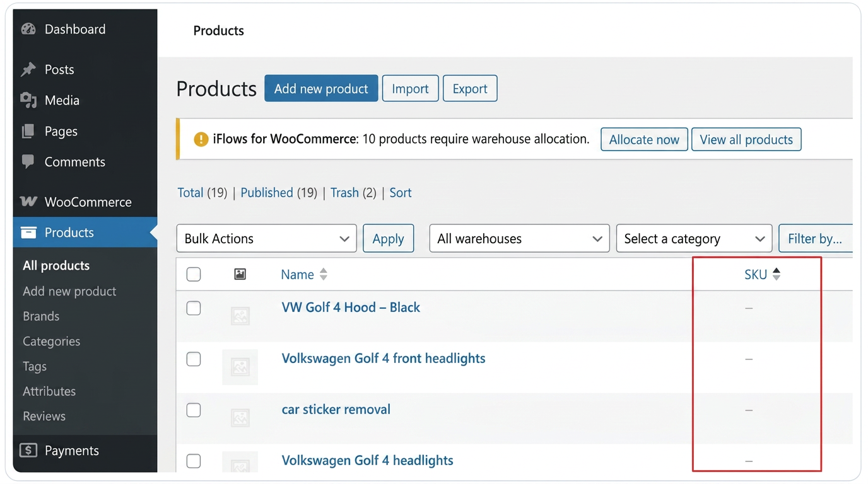Image resolution: width=868 pixels, height=484 pixels.
Task: Open thumbnail of car sticker removal
Action: tap(240, 417)
